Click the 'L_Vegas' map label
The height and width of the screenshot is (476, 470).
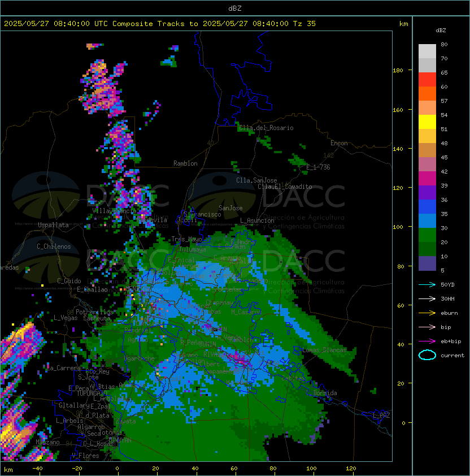(66, 318)
